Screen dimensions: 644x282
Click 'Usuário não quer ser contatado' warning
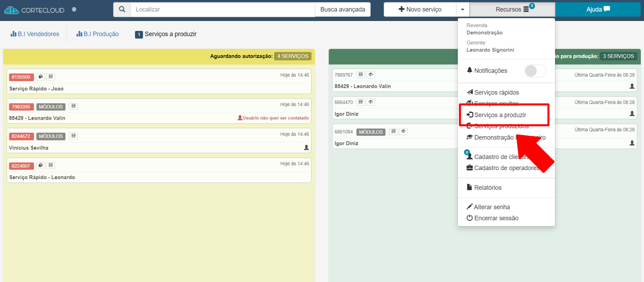pos(273,118)
